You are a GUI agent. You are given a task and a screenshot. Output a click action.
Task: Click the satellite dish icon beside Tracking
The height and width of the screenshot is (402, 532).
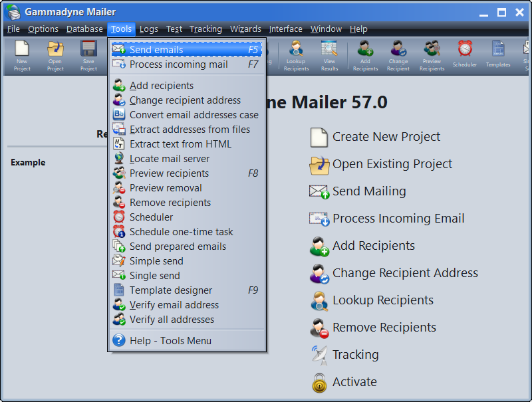click(x=319, y=355)
